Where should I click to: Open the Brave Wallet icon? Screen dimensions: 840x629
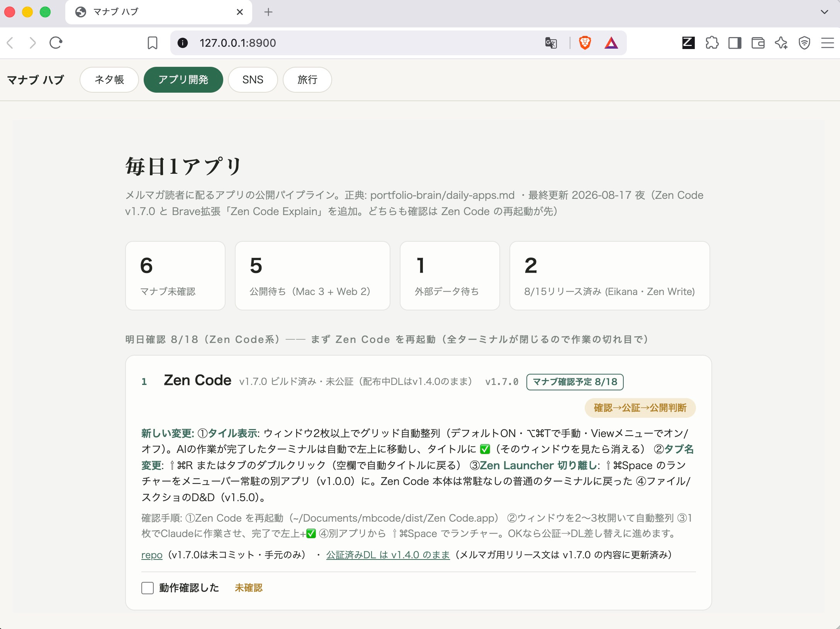[x=758, y=43]
